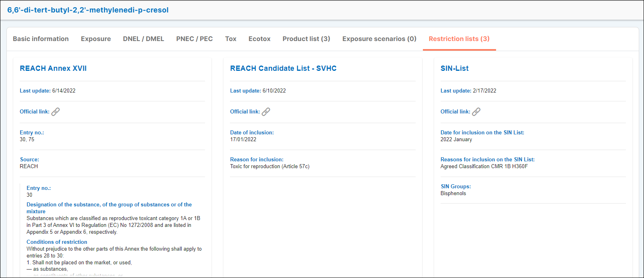Image resolution: width=644 pixels, height=278 pixels.
Task: Open REACH Candidate List - SVHC heading
Action: (283, 68)
